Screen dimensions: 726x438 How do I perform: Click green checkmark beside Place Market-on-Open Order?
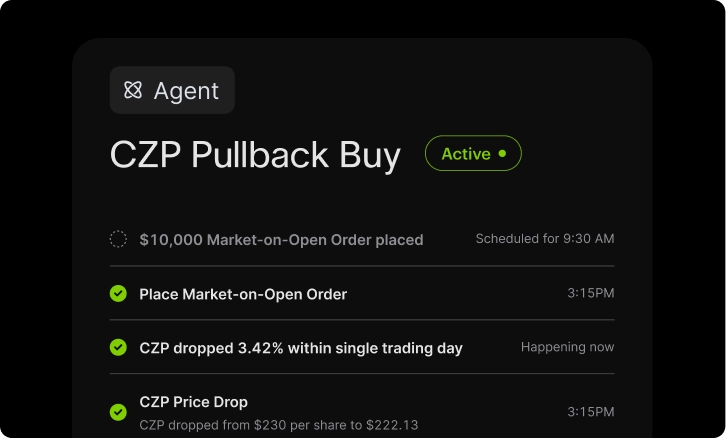(x=118, y=294)
